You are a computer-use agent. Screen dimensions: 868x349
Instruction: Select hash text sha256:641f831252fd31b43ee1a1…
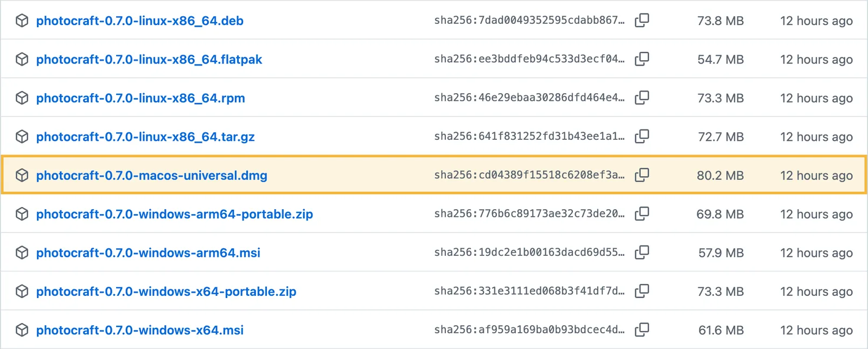coord(529,136)
